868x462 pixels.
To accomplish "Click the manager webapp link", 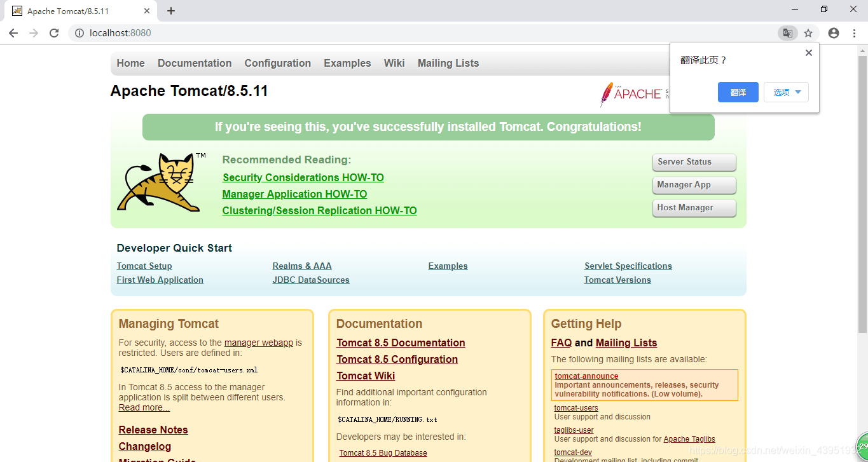I will click(x=259, y=343).
